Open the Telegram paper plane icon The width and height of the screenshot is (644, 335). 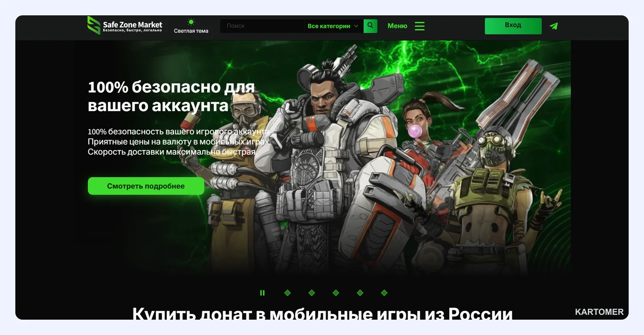pos(554,26)
